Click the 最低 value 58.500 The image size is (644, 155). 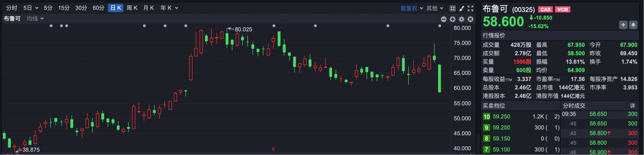point(576,53)
